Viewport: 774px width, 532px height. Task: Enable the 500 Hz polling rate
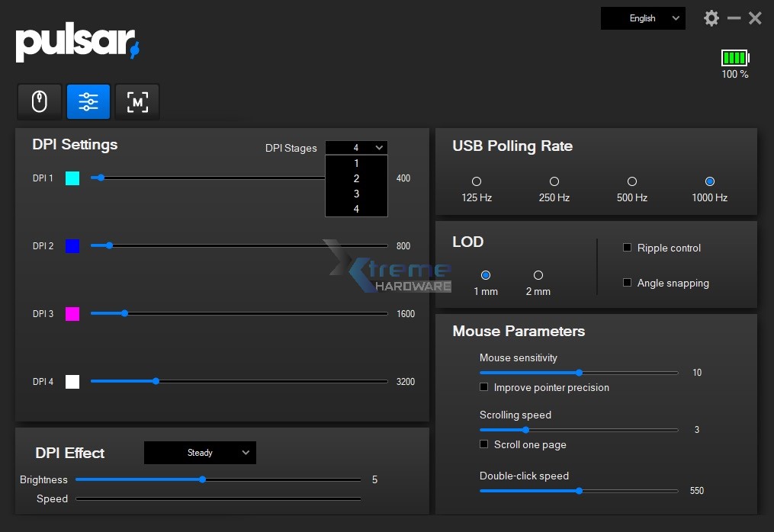click(x=631, y=181)
